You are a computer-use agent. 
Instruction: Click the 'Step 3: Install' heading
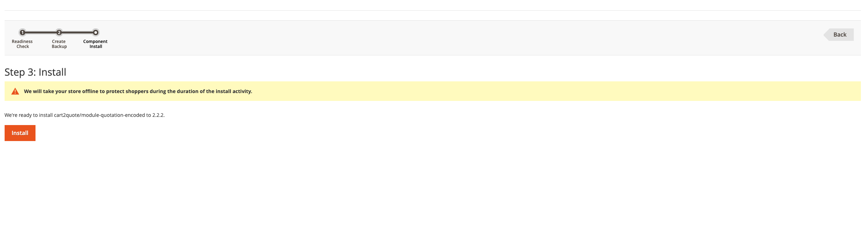click(35, 72)
